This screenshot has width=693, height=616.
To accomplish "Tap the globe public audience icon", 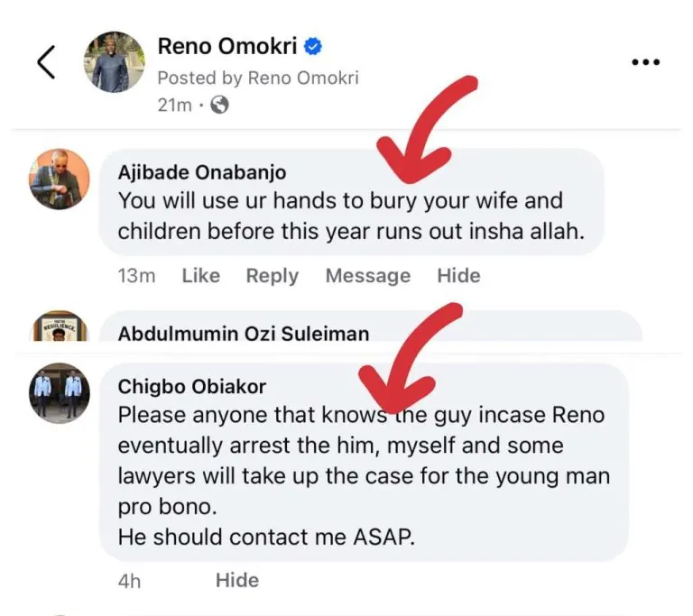I will 219,105.
